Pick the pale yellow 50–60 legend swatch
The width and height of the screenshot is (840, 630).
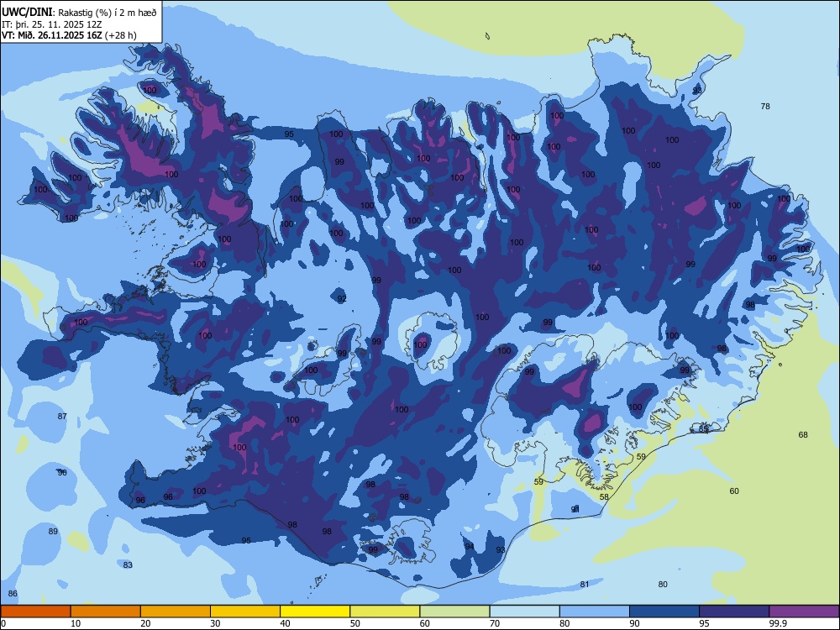click(386, 612)
